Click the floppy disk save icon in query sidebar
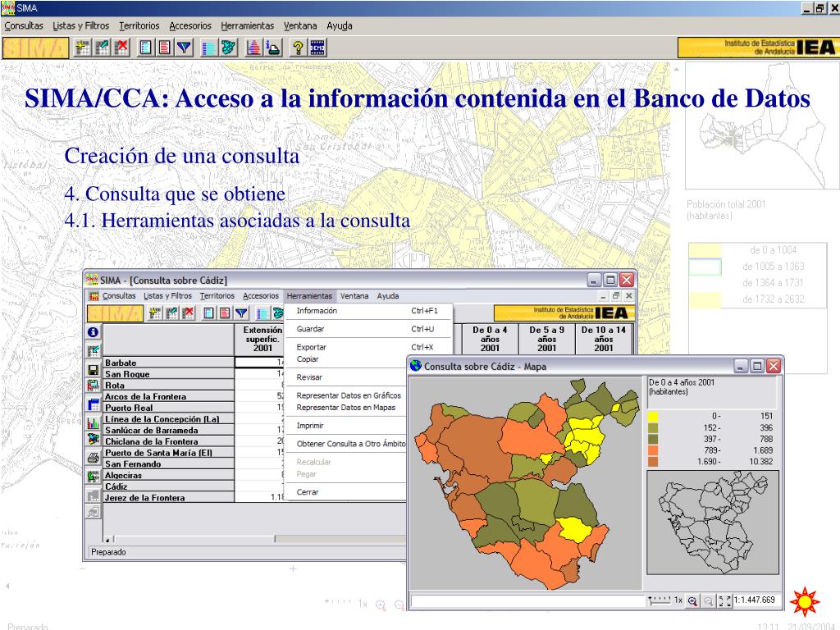This screenshot has height=630, width=840. (x=94, y=370)
